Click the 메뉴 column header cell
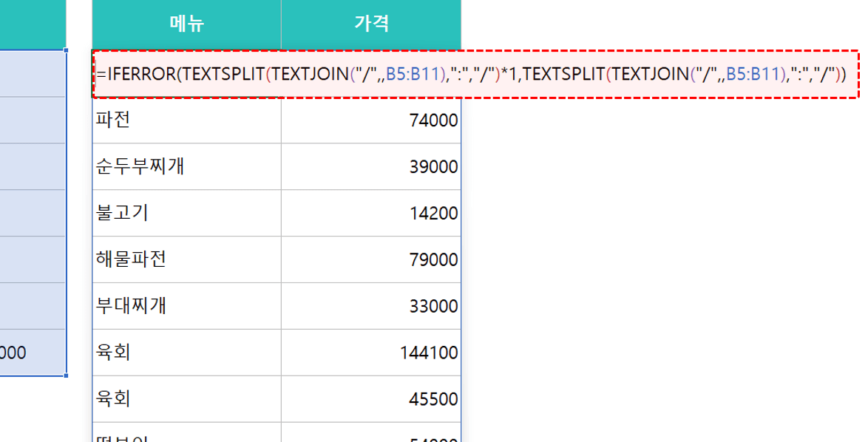Image resolution: width=868 pixels, height=442 pixels. tap(186, 24)
